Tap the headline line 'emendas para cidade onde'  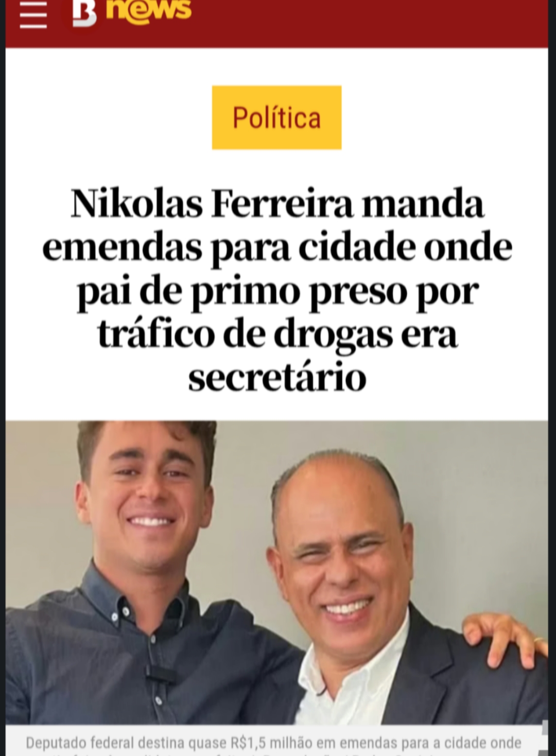point(277,248)
